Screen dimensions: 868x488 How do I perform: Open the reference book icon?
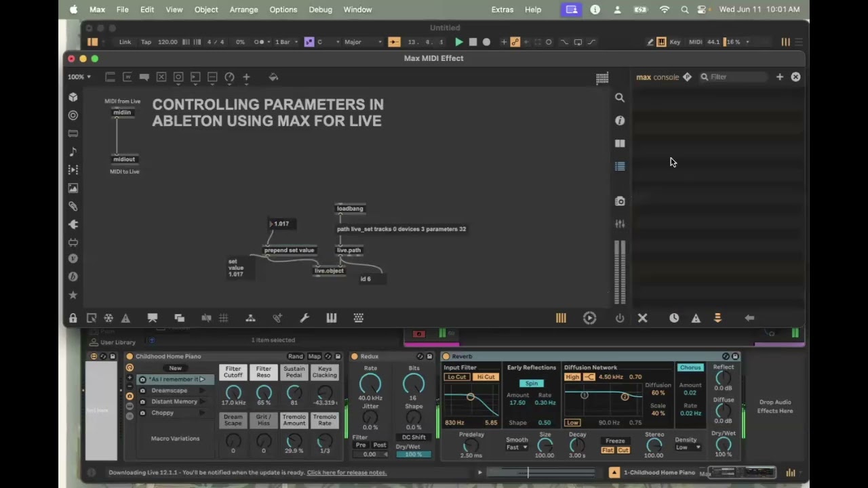point(620,144)
